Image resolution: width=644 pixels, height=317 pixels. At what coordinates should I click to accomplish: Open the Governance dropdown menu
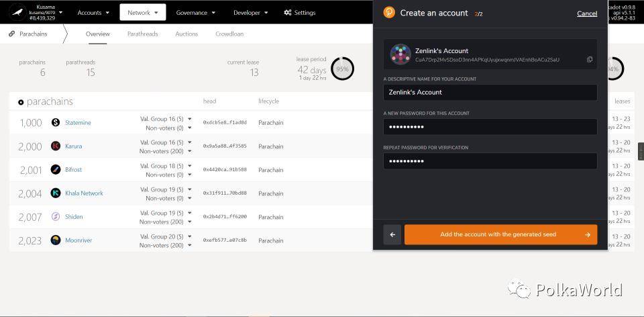(x=195, y=12)
